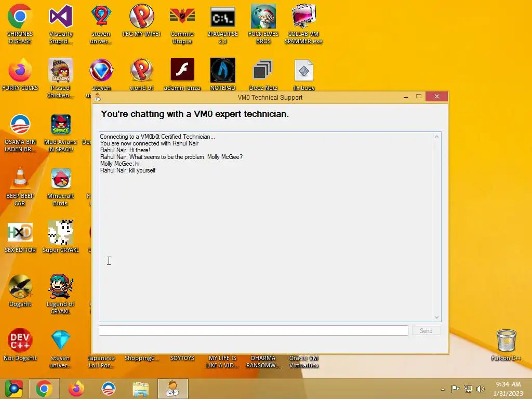Screen dimensions: 532x399
Task: Click "You are now connected with Rahul Nair"
Action: tap(149, 143)
